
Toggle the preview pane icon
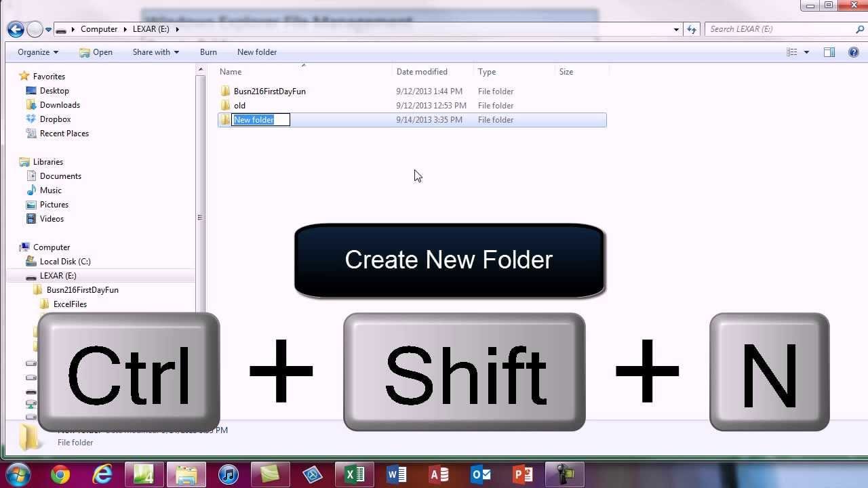[829, 52]
